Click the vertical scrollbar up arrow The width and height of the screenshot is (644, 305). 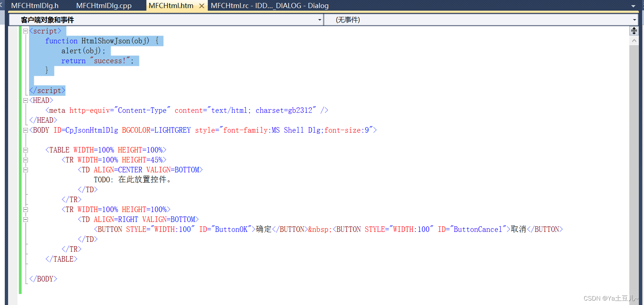pos(634,41)
